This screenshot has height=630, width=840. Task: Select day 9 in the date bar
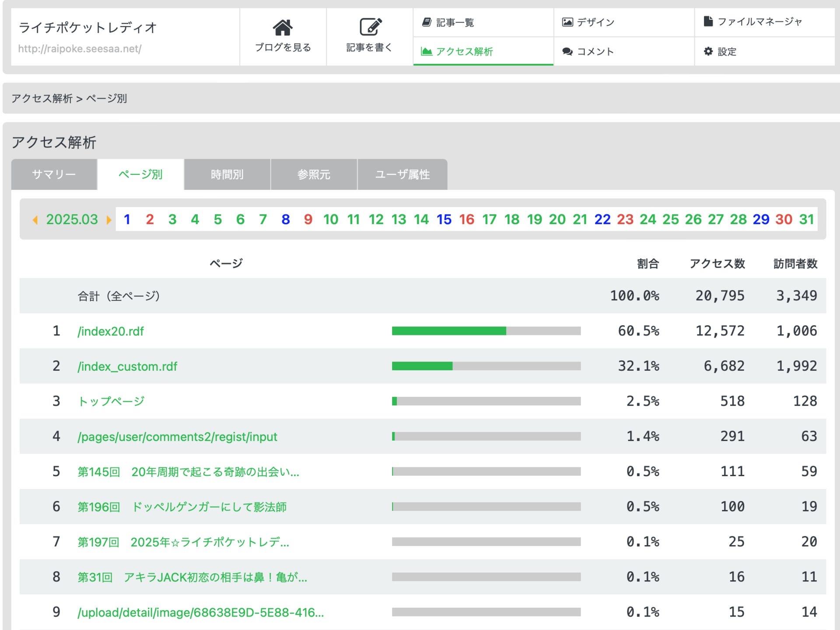coord(308,219)
